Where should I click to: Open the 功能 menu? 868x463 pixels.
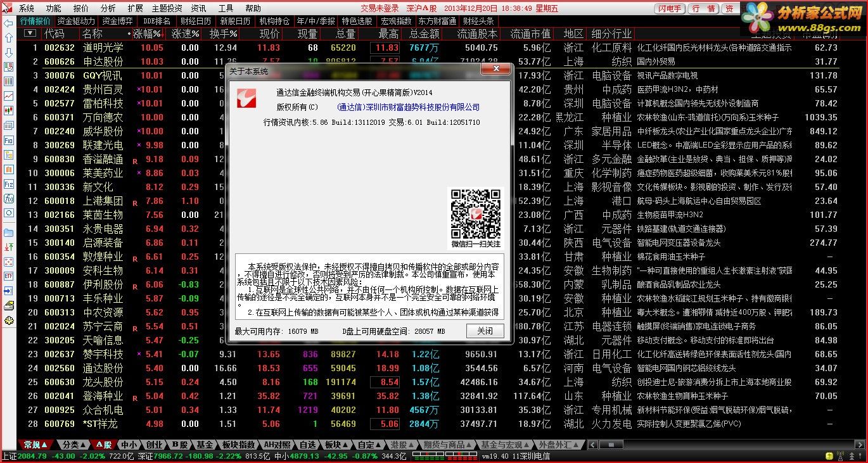[54, 8]
